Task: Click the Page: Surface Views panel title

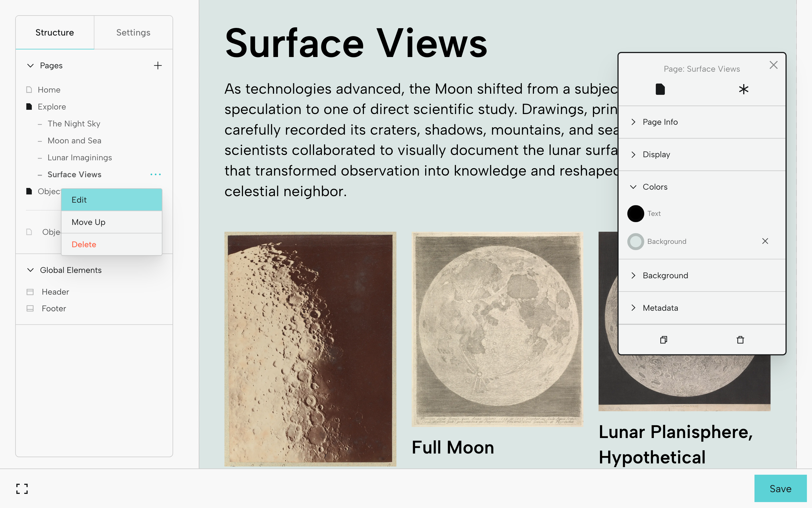Action: pyautogui.click(x=701, y=69)
